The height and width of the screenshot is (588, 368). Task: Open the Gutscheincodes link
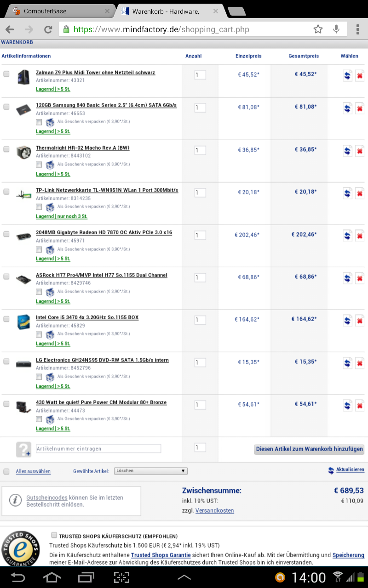point(47,498)
